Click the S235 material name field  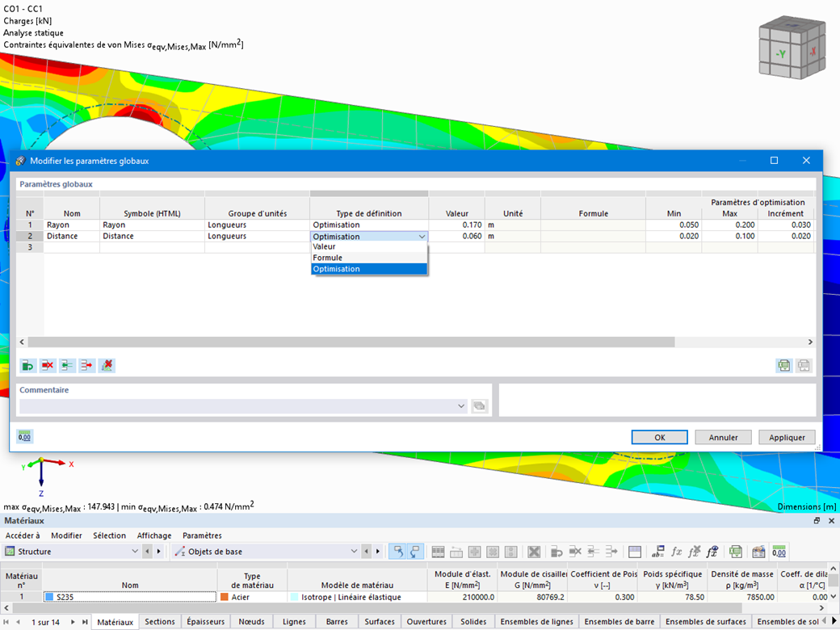click(x=130, y=597)
